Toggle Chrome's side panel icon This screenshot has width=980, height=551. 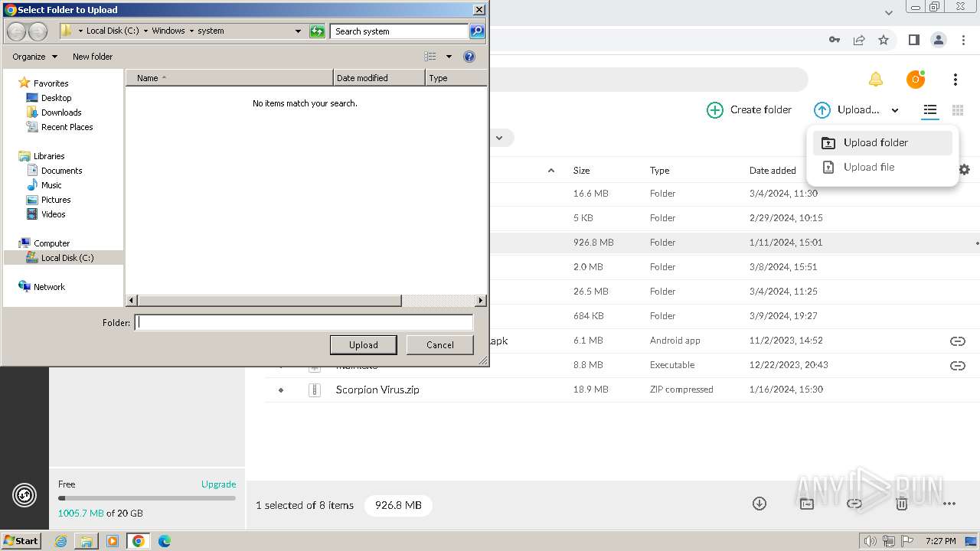(x=913, y=40)
